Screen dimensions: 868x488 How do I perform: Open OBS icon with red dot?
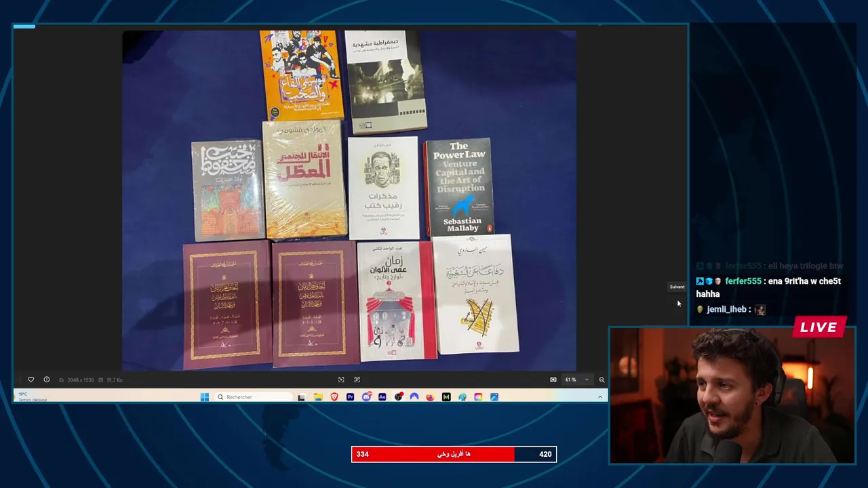tap(399, 397)
